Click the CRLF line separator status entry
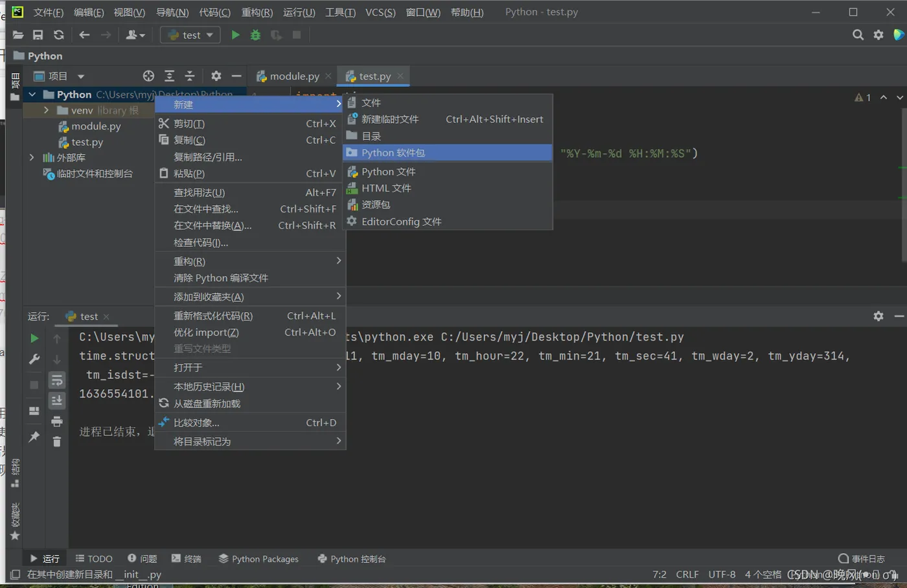This screenshot has height=588, width=907. (687, 574)
